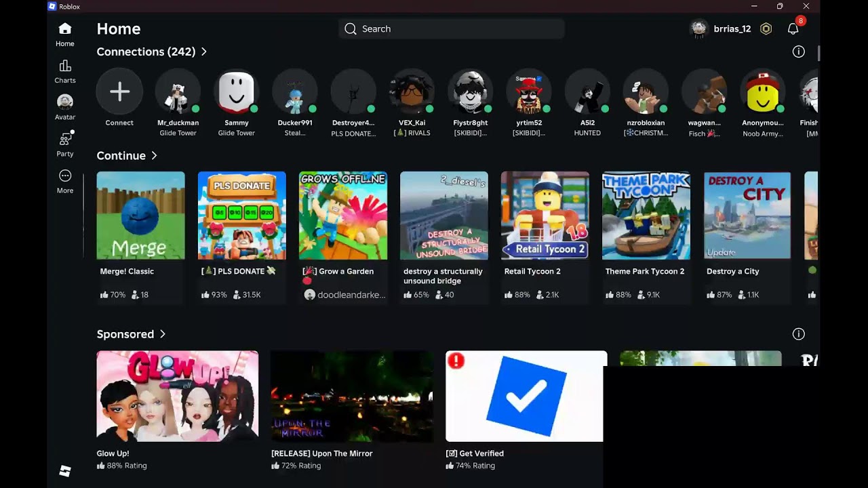The image size is (868, 488).
Task: Click the Connections (242) heading
Action: [146, 52]
